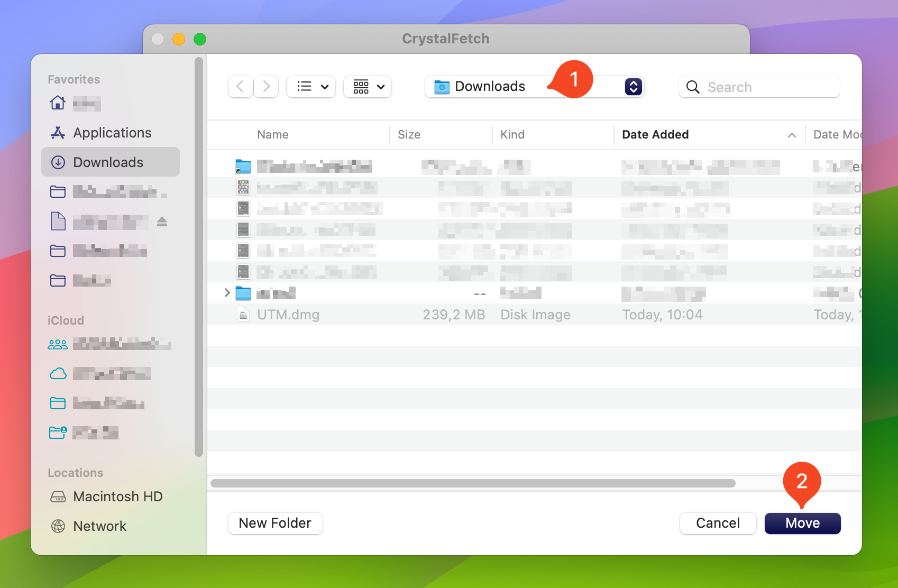The height and width of the screenshot is (588, 898).
Task: Click the New Folder button
Action: point(275,523)
